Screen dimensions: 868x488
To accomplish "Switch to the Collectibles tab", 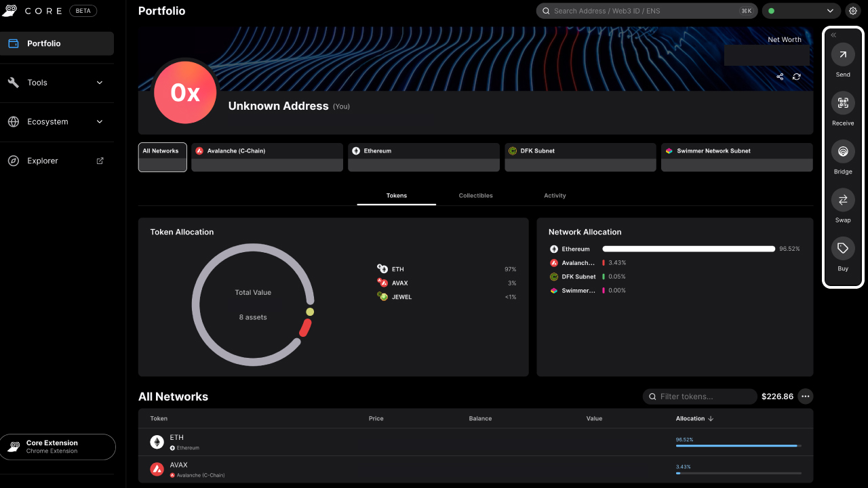I will [475, 195].
